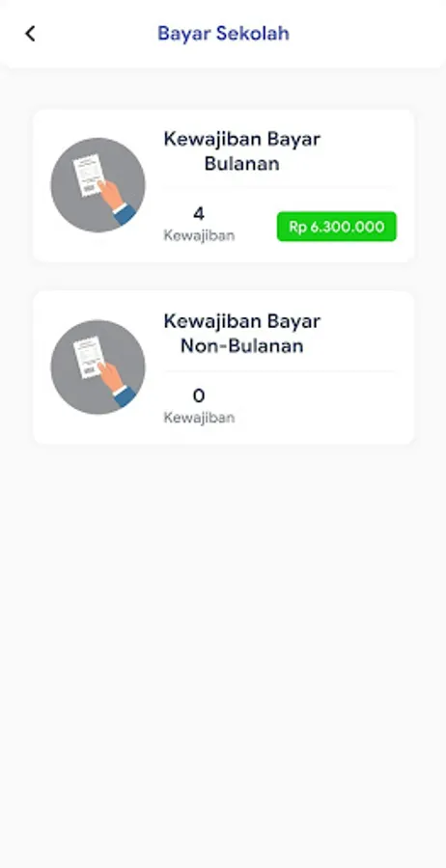Select the word Bulanan in first card

pyautogui.click(x=242, y=164)
